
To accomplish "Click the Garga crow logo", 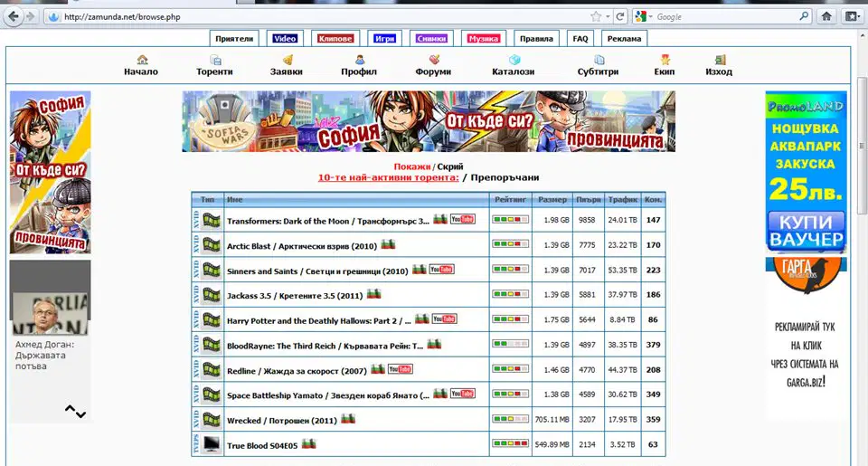I will (x=806, y=275).
